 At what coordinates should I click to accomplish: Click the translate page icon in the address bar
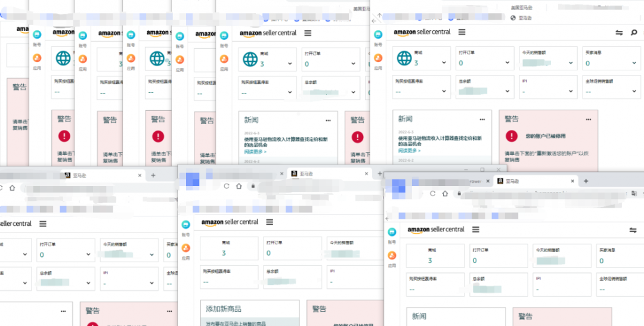coord(634,193)
